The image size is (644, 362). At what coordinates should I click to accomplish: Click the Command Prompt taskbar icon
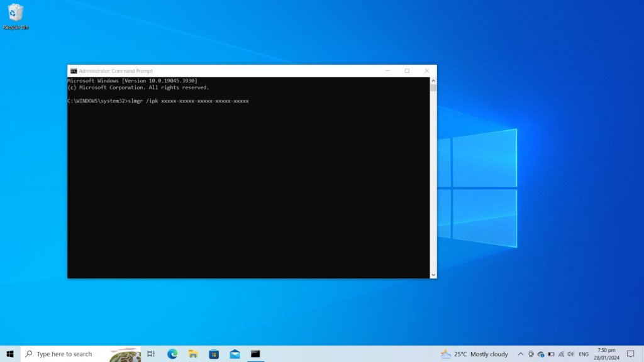255,354
